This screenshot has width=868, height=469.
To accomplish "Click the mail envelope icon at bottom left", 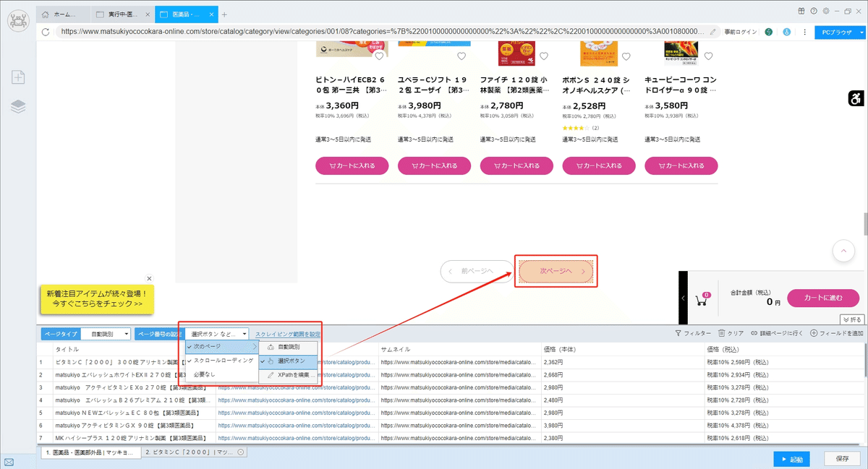I will click(9, 462).
